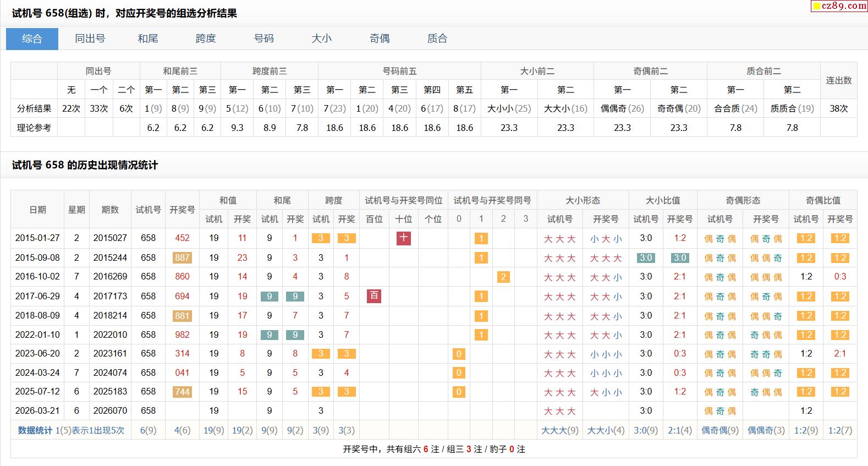
Task: Click the orange 2 badge in 2016-10-02 row
Action: (x=503, y=277)
